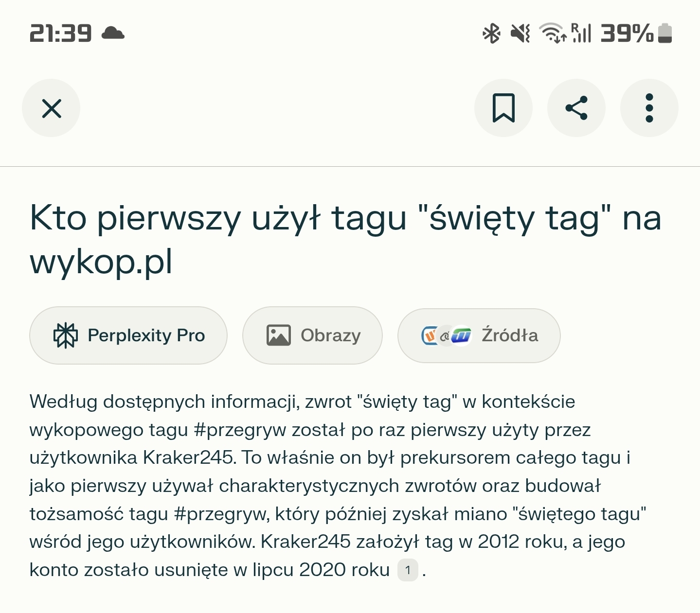The height and width of the screenshot is (613, 700).
Task: Tap the Wi-Fi status icon
Action: point(553,34)
